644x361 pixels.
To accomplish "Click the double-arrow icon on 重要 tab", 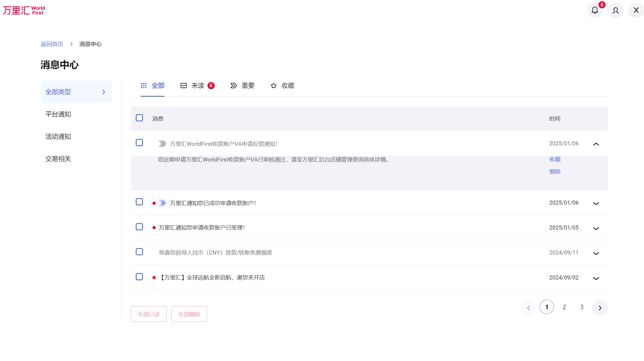I will tap(234, 86).
